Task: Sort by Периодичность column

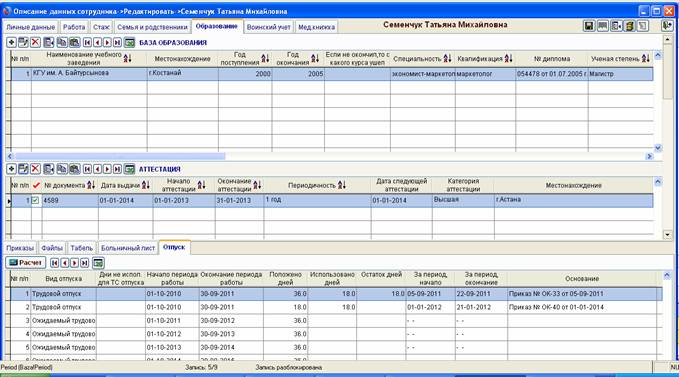Action: point(342,185)
